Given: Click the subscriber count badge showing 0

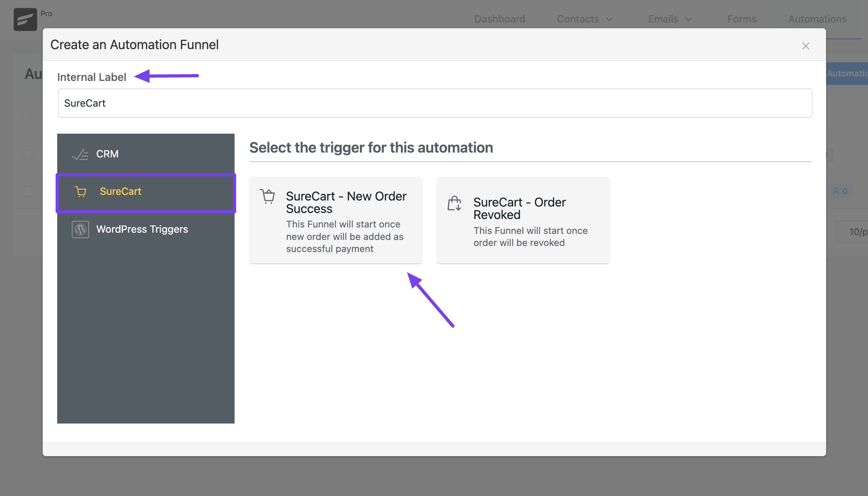Looking at the screenshot, I should [840, 191].
